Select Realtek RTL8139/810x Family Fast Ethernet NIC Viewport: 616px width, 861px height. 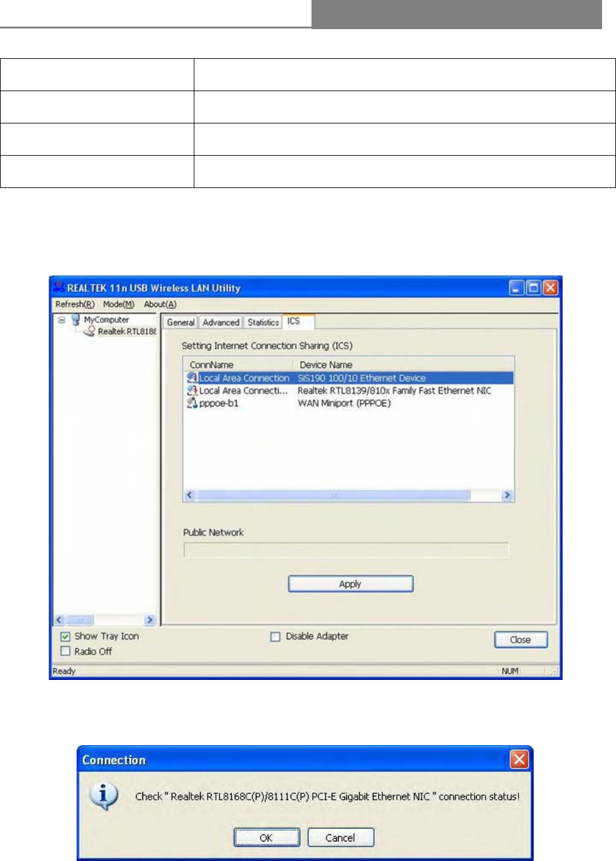pyautogui.click(x=394, y=391)
